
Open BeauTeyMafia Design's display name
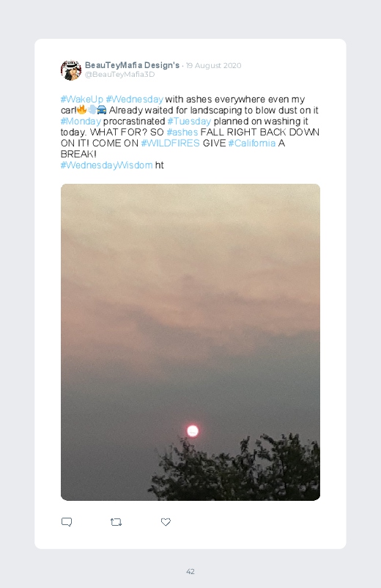point(132,65)
